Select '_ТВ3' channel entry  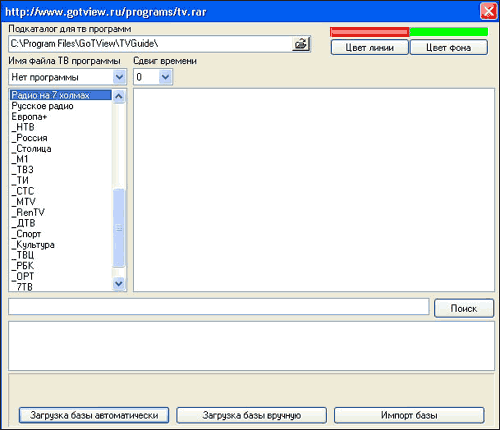click(x=61, y=170)
